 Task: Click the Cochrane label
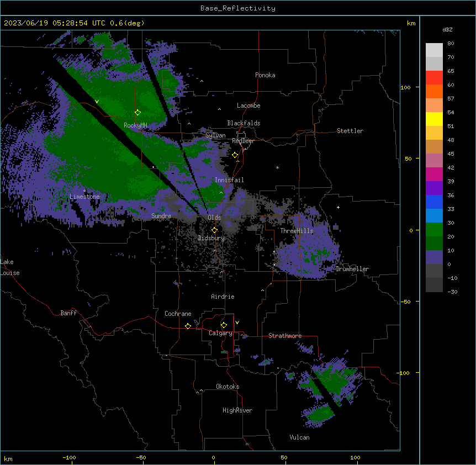tap(178, 314)
